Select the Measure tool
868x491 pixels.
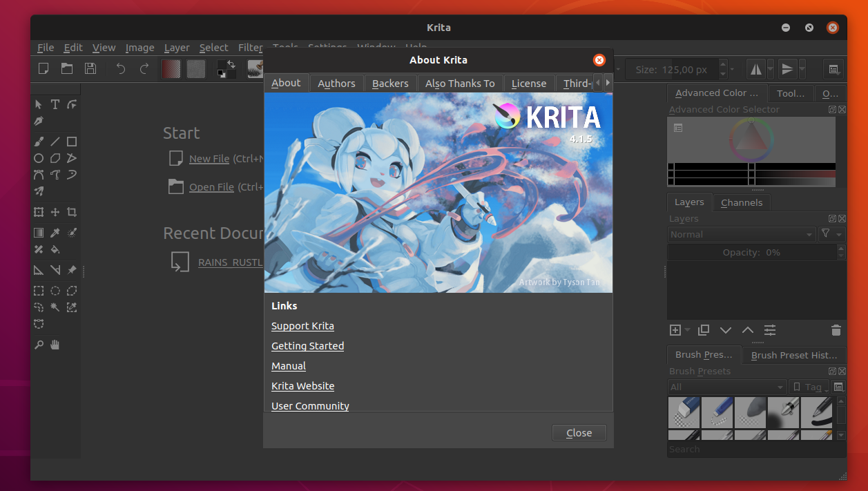click(55, 270)
